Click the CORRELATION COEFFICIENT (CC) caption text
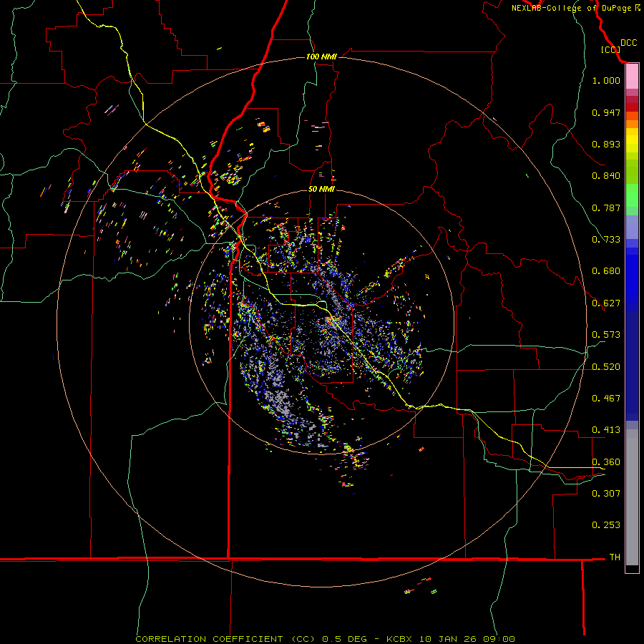 225,639
